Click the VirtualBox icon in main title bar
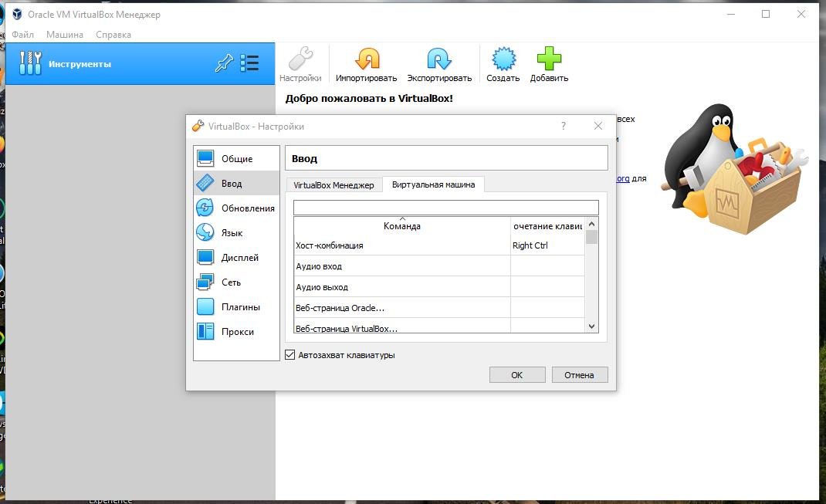Image resolution: width=826 pixels, height=504 pixels. [x=17, y=14]
